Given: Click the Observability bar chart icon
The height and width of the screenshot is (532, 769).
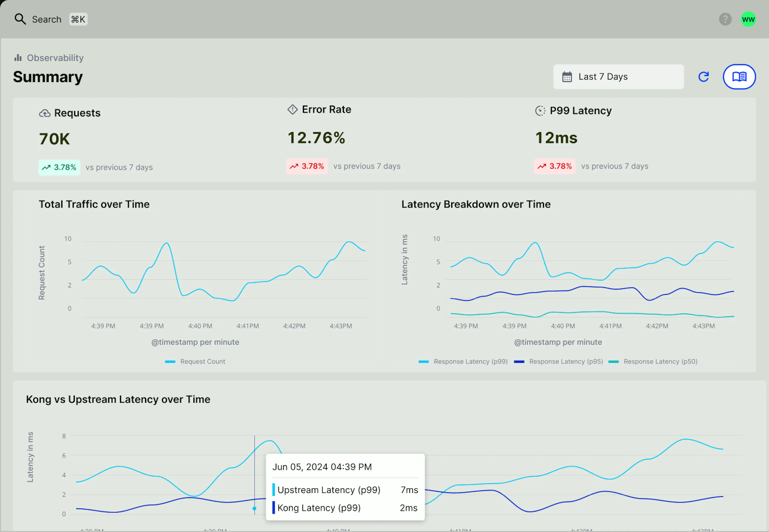Looking at the screenshot, I should point(18,58).
